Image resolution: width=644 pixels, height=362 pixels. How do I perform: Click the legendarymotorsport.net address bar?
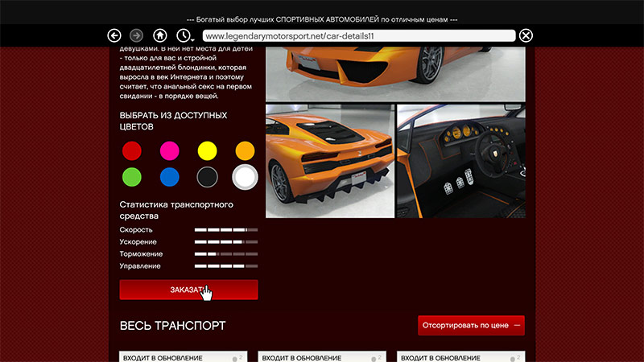point(359,35)
